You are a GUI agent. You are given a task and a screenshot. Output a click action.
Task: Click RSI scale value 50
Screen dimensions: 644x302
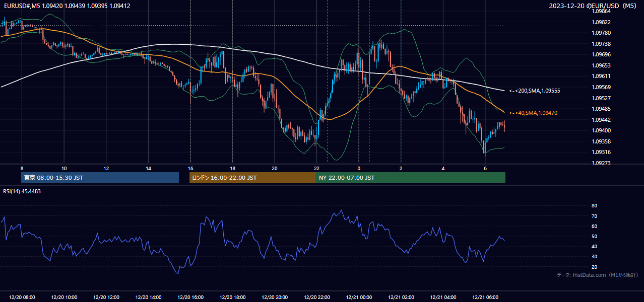click(595, 237)
